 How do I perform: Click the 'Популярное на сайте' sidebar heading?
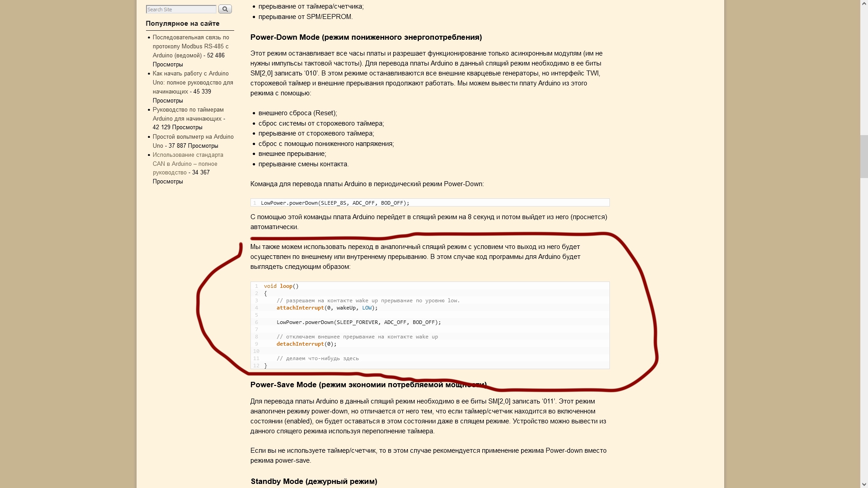tap(182, 23)
